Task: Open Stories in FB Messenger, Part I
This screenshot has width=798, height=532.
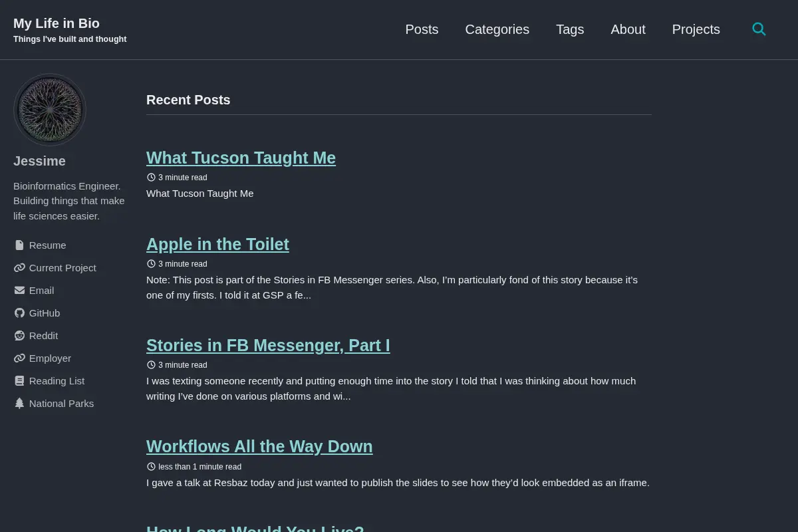Action: 268,345
